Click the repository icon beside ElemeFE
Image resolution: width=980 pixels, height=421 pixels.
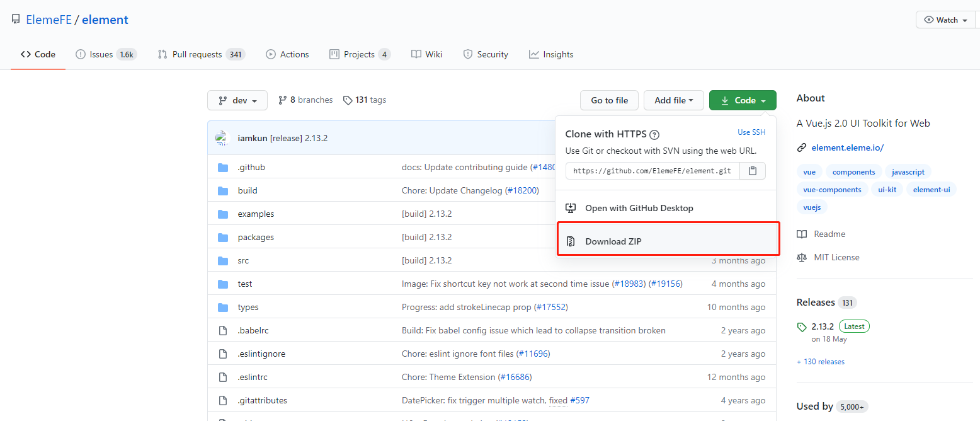click(16, 20)
